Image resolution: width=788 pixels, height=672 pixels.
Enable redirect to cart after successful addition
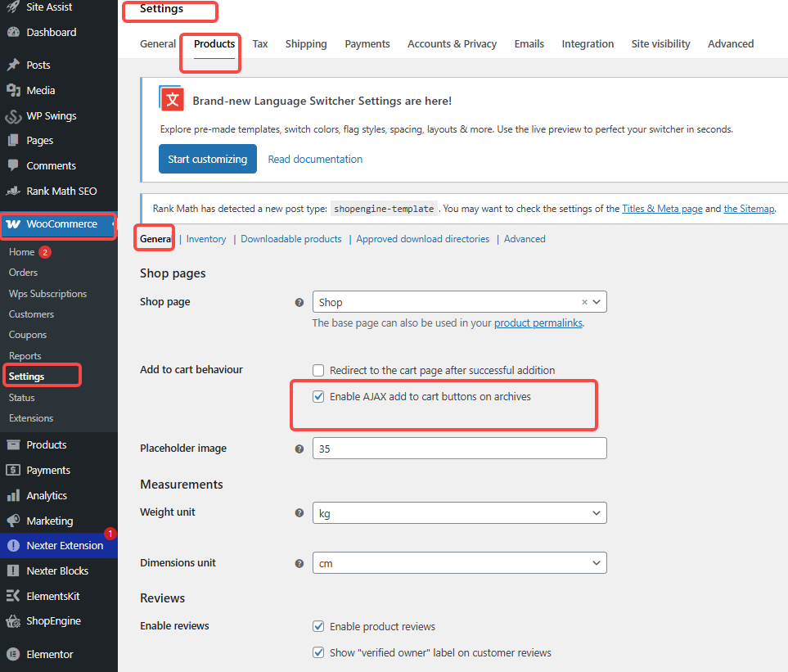318,370
